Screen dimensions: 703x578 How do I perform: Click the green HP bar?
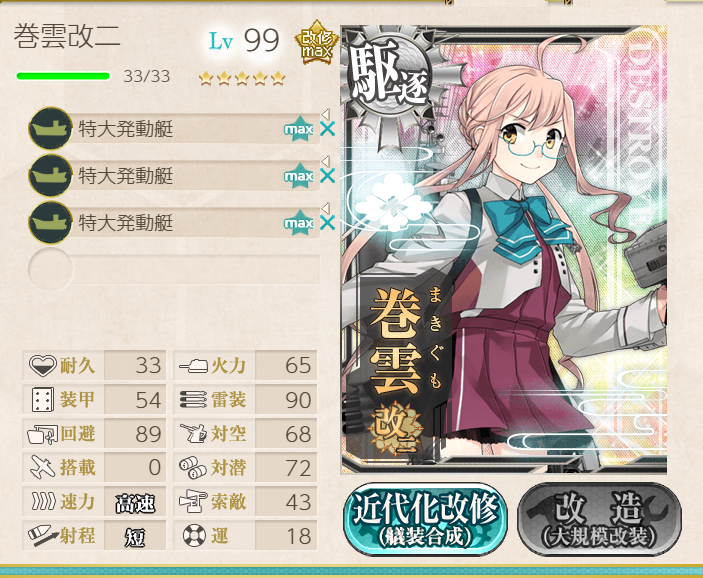click(63, 76)
